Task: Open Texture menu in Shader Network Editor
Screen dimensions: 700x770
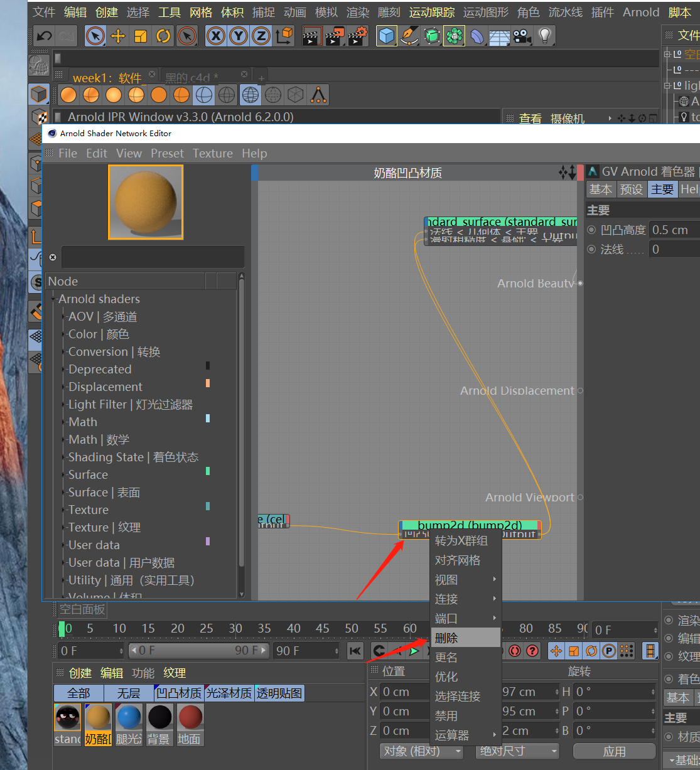Action: [x=213, y=153]
